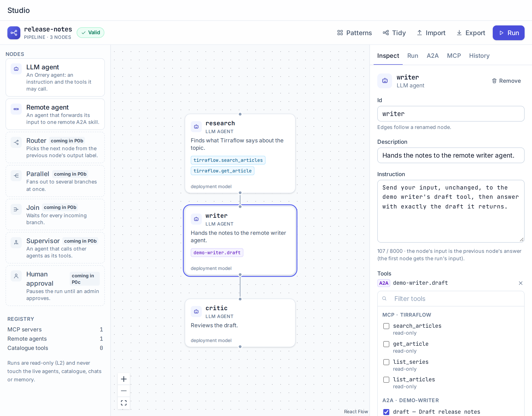The width and height of the screenshot is (532, 416).
Task: Click the robot icon on critic node
Action: tap(196, 311)
